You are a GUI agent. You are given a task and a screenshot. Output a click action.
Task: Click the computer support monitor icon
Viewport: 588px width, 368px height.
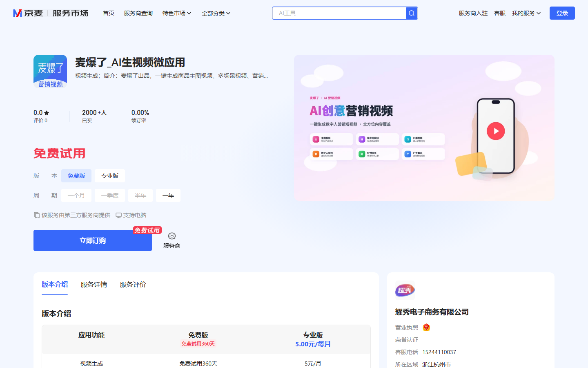pos(118,215)
